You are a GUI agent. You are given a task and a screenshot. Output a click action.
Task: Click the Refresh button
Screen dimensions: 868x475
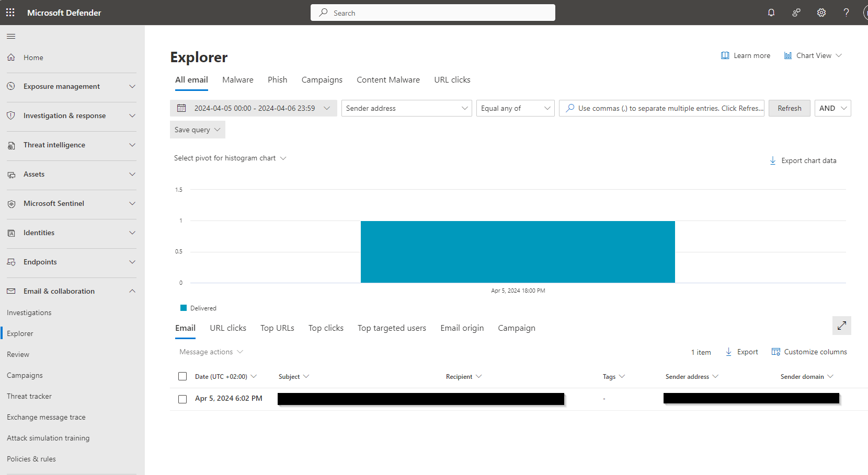coord(790,108)
